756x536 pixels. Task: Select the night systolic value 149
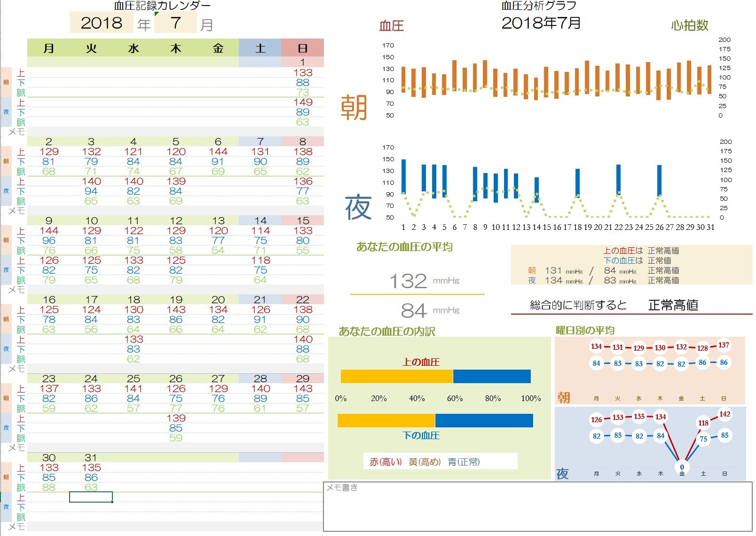click(303, 102)
